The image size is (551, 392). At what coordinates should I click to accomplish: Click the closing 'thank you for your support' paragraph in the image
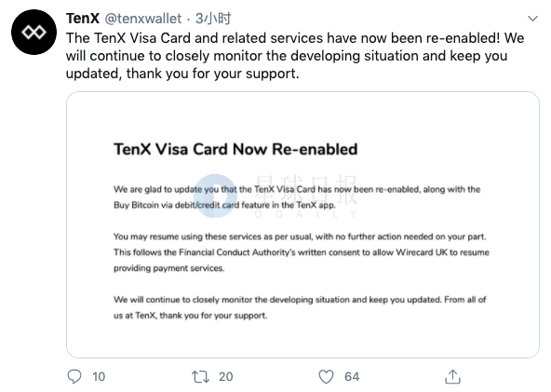pos(300,307)
